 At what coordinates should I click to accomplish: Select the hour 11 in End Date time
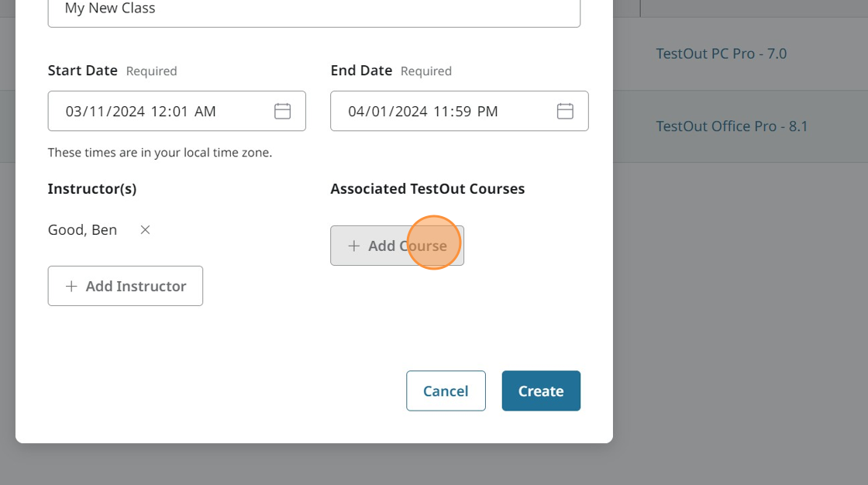441,112
